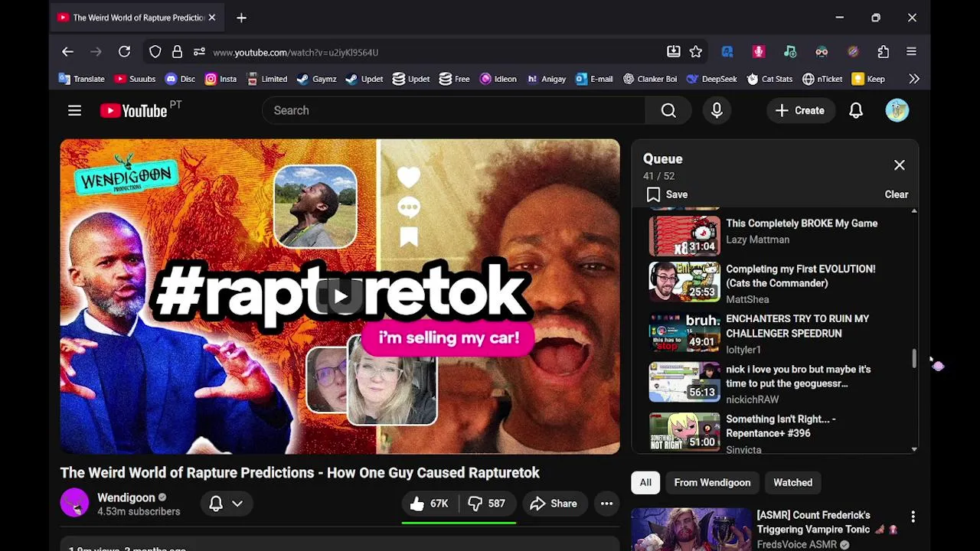The image size is (980, 551).
Task: Expand the notification preference dropdown chevron
Action: click(237, 504)
